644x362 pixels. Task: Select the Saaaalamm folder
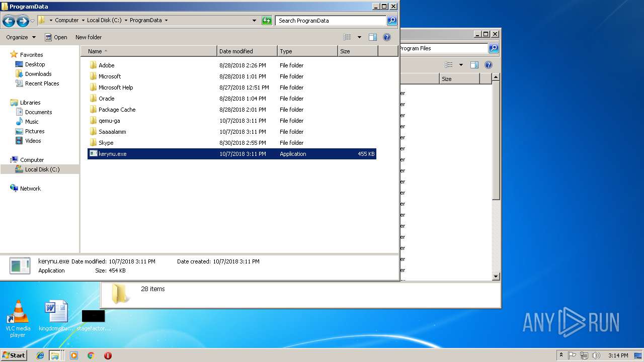tap(232, 132)
